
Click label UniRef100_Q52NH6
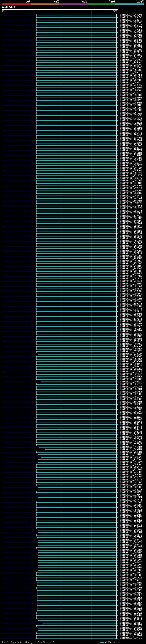[131, 80]
